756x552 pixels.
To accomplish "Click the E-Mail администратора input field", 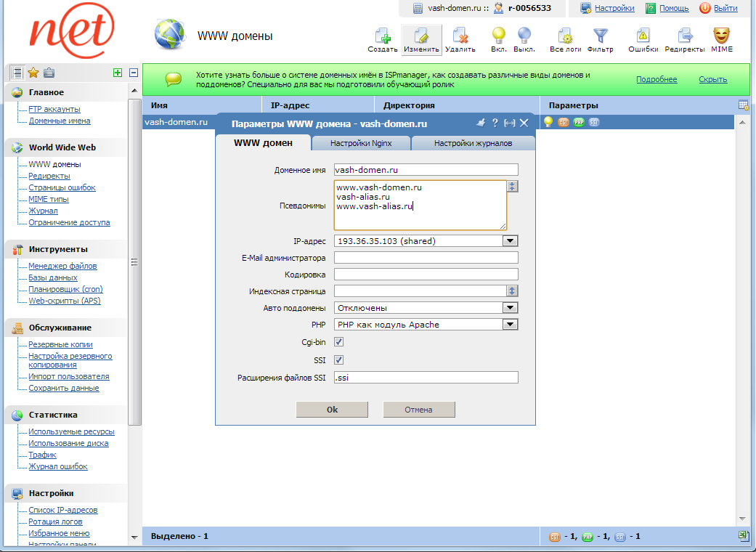I will click(426, 258).
